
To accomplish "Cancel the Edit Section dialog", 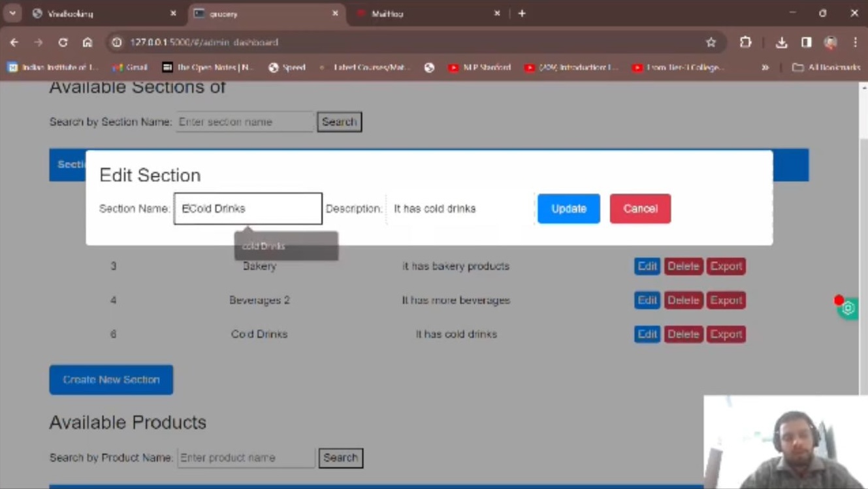I will pos(640,209).
